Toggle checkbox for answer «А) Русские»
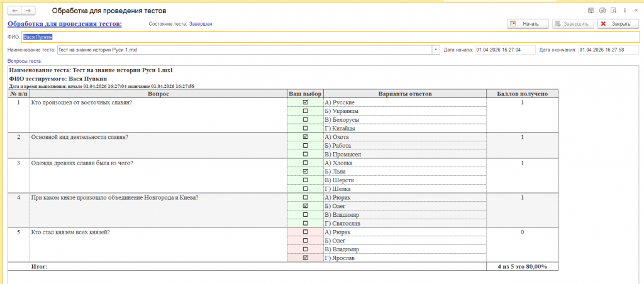This screenshot has height=284, width=644. click(305, 102)
